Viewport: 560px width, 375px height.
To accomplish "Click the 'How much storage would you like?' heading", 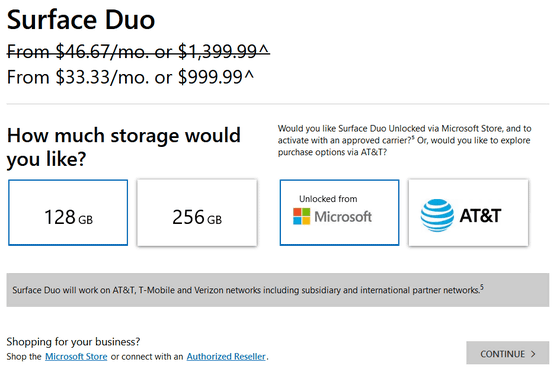I will 124,147.
